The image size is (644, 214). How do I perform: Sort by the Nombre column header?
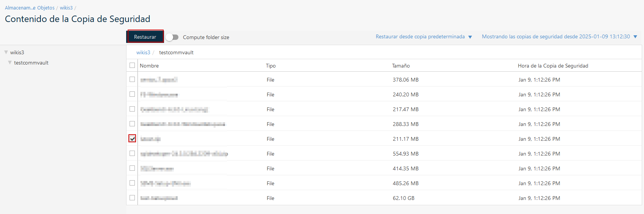coord(149,66)
